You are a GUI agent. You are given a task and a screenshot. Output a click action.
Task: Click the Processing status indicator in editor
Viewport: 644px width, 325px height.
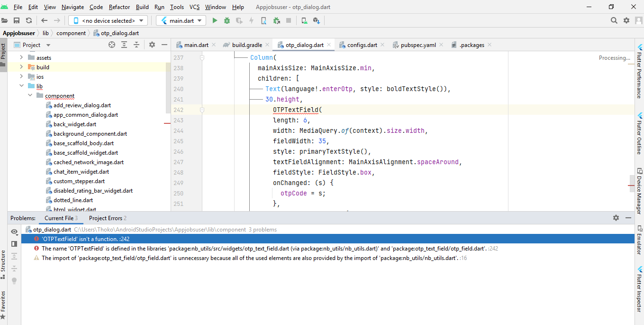tap(615, 58)
